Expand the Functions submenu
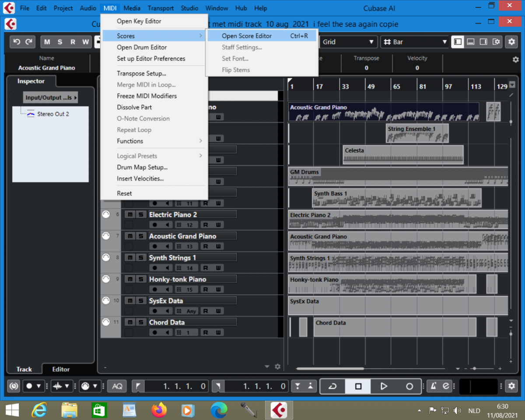Image resolution: width=525 pixels, height=420 pixels. click(154, 141)
